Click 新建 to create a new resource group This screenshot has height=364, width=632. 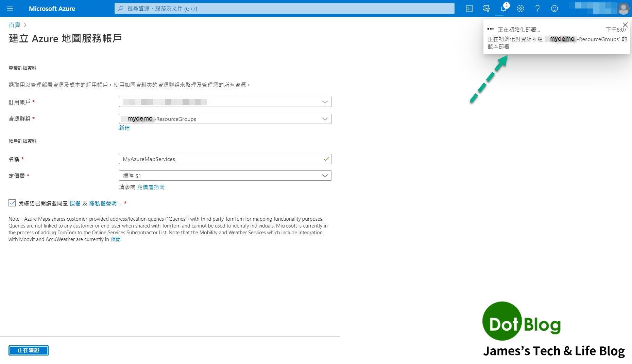coord(124,128)
